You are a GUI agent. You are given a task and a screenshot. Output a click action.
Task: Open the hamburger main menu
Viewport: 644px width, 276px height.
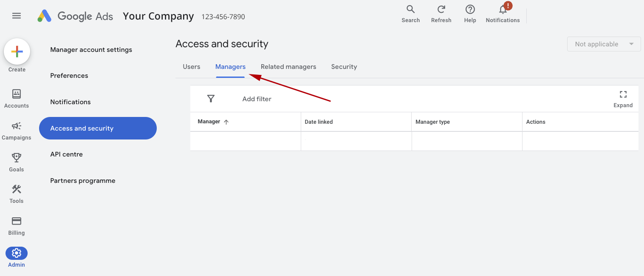tap(17, 16)
